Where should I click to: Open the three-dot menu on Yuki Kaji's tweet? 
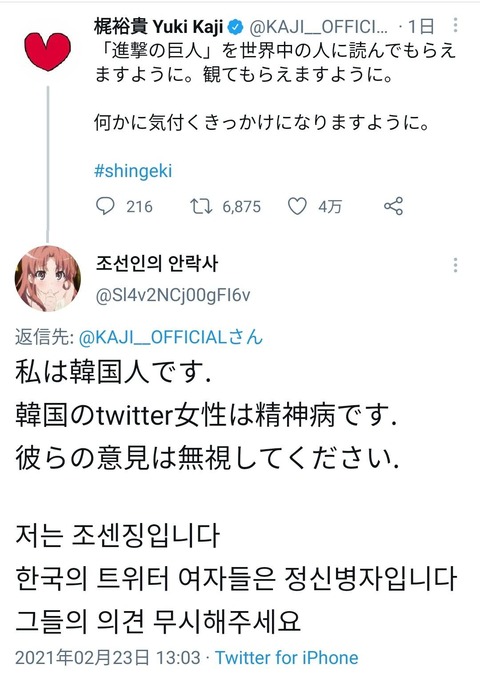click(x=455, y=25)
